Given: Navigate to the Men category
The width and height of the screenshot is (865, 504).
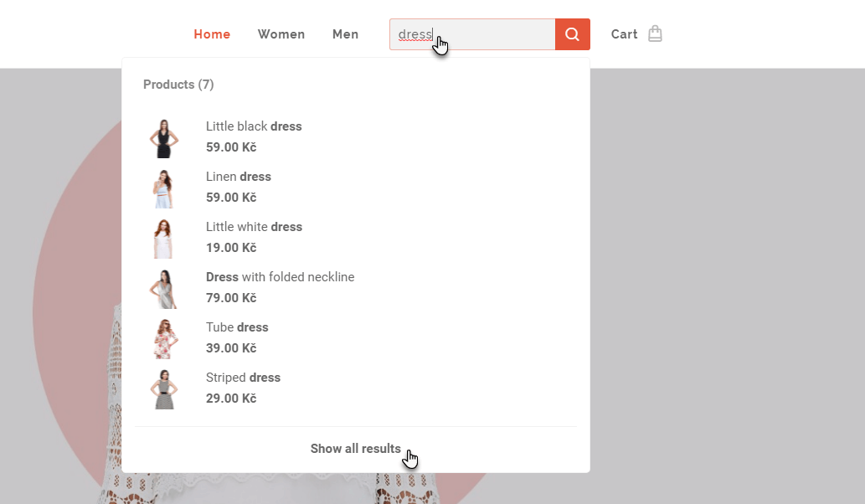Looking at the screenshot, I should click(x=345, y=34).
